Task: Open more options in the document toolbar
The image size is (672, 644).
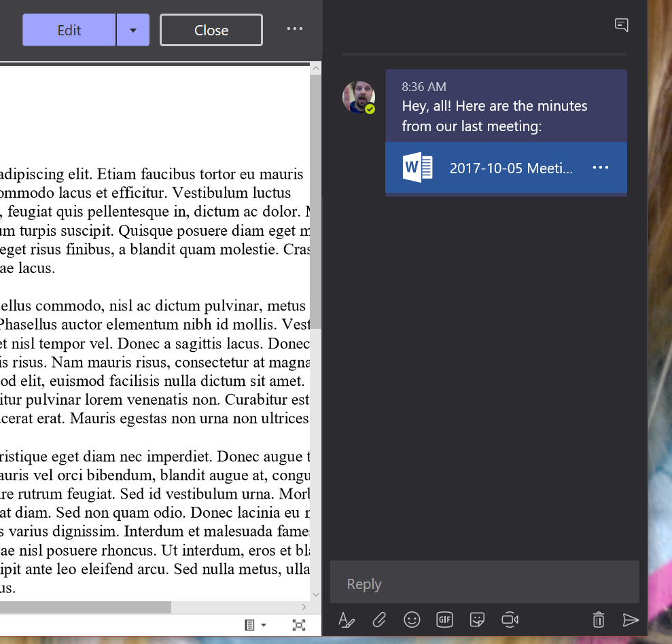Action: (x=294, y=29)
